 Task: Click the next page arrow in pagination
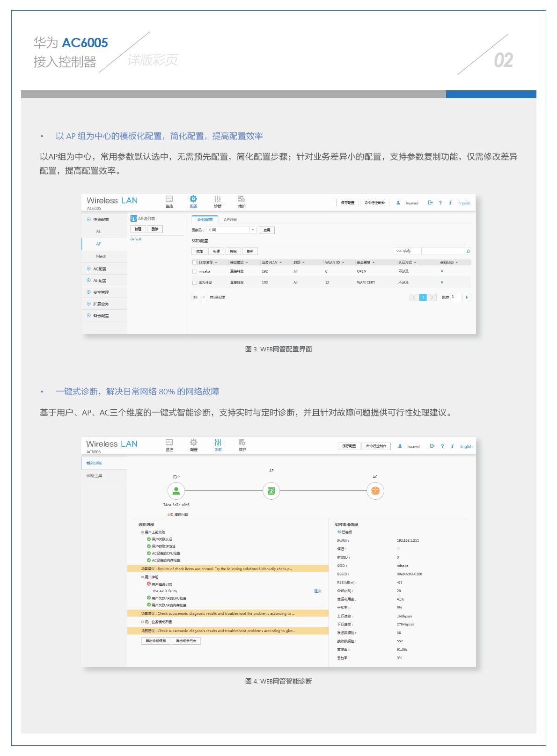point(432,297)
